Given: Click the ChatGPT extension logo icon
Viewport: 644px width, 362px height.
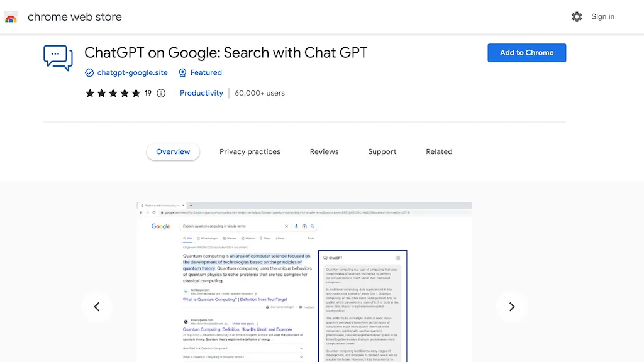Looking at the screenshot, I should pos(57,57).
